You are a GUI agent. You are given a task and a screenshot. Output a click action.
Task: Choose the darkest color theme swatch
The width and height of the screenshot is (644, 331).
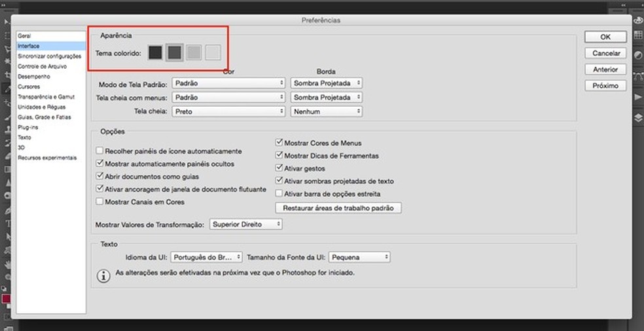(x=155, y=52)
